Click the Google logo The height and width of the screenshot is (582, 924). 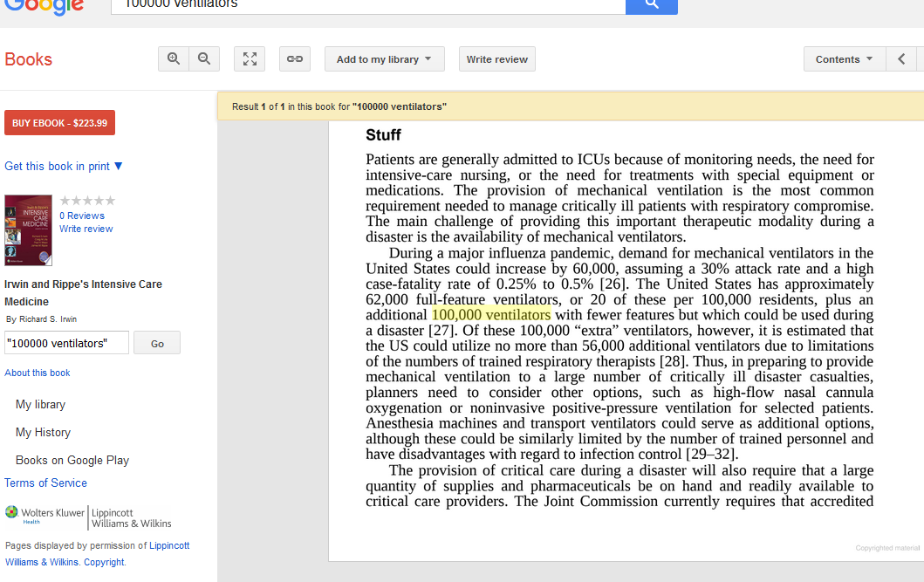[x=44, y=7]
